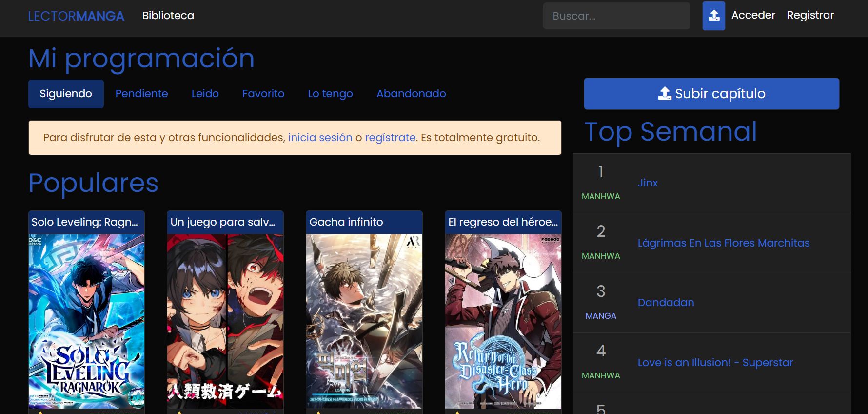Viewport: 868px width, 414px height.
Task: Open the 'Un juego para salv...' cover
Action: point(225,321)
